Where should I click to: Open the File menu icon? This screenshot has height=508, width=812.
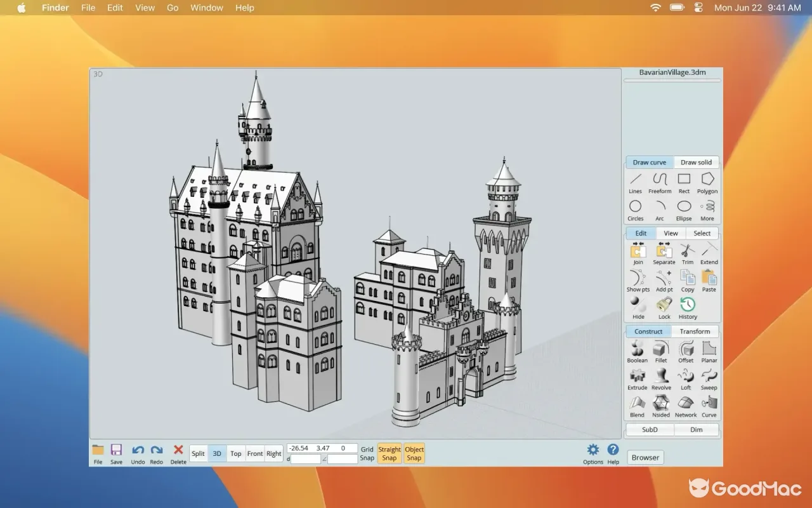[98, 454]
